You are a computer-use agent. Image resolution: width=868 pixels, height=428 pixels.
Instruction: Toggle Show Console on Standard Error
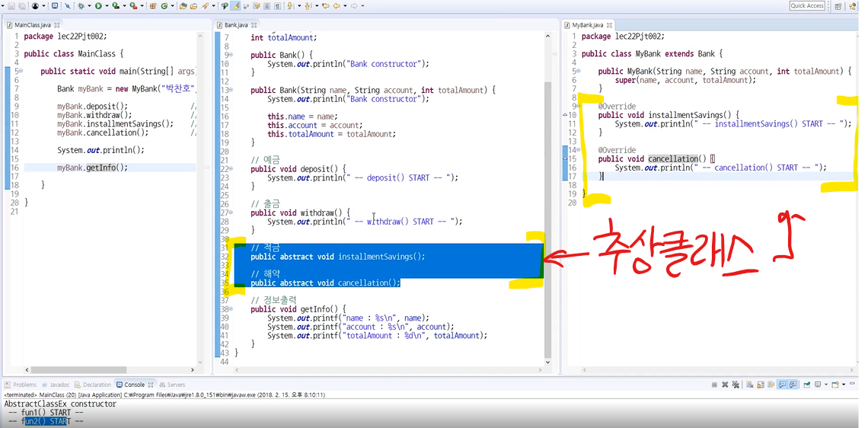[x=793, y=385]
